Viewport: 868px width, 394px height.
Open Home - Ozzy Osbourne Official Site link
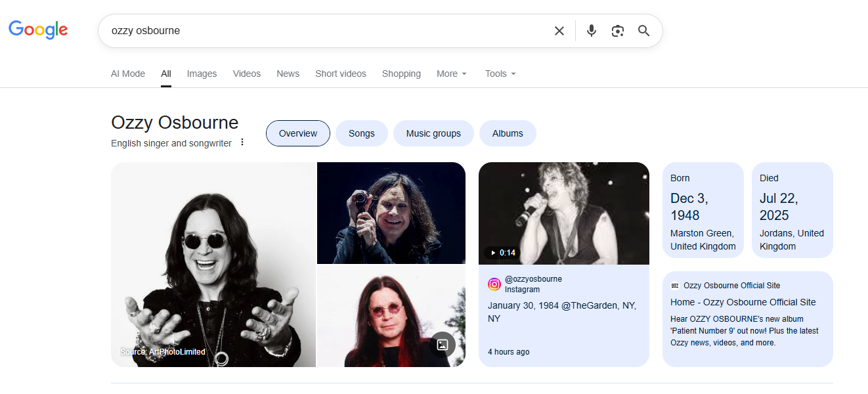tap(743, 302)
